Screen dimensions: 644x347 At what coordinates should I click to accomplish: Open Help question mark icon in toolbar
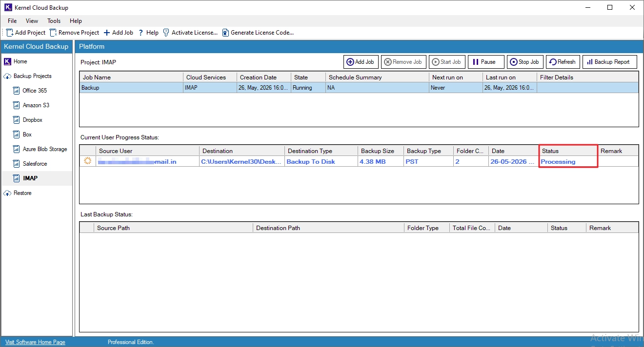pos(141,33)
